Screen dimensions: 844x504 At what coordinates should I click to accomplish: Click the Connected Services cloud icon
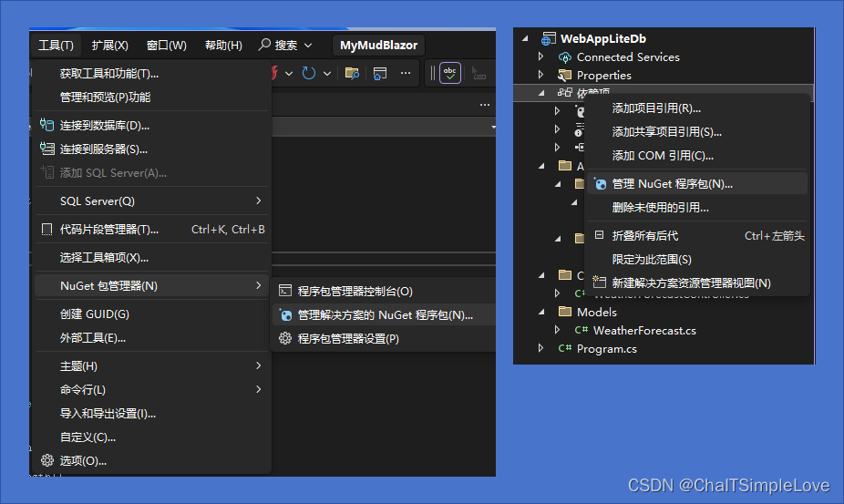pos(564,57)
